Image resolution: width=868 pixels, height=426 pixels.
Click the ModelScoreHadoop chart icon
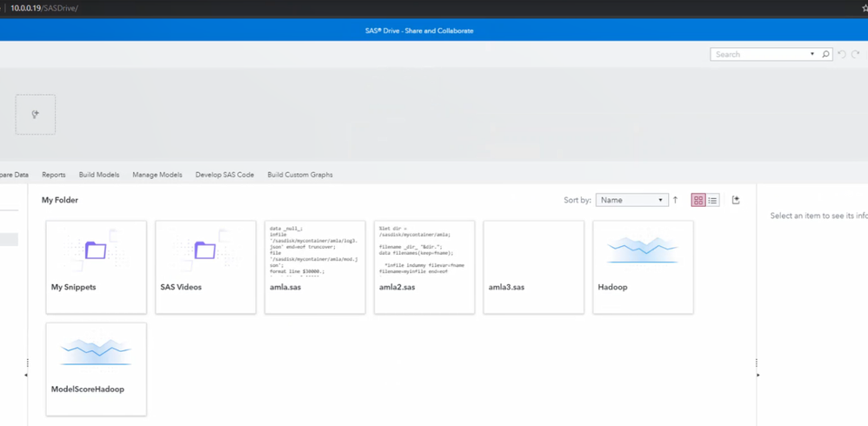coord(96,351)
